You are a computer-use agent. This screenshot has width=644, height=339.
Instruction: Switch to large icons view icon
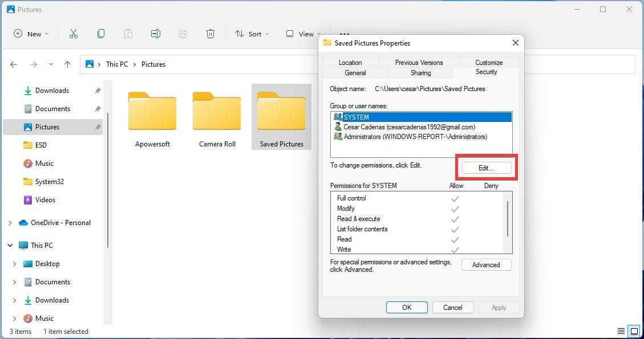[634, 331]
